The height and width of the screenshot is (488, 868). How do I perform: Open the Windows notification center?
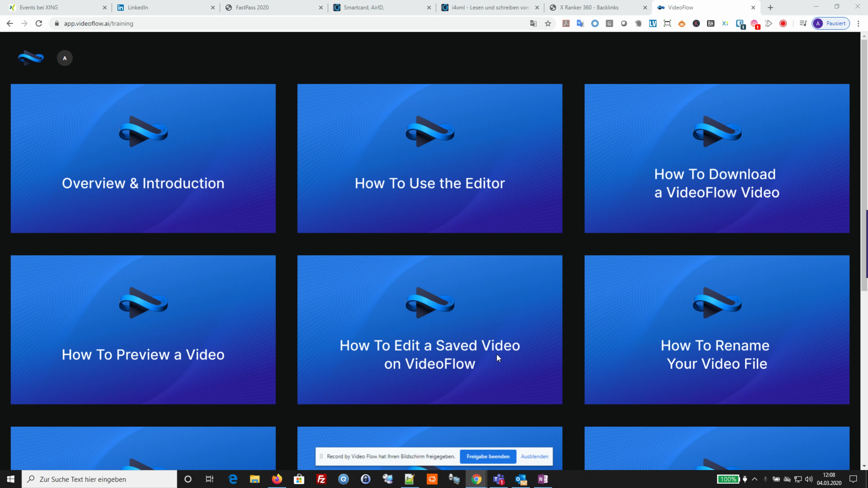853,479
